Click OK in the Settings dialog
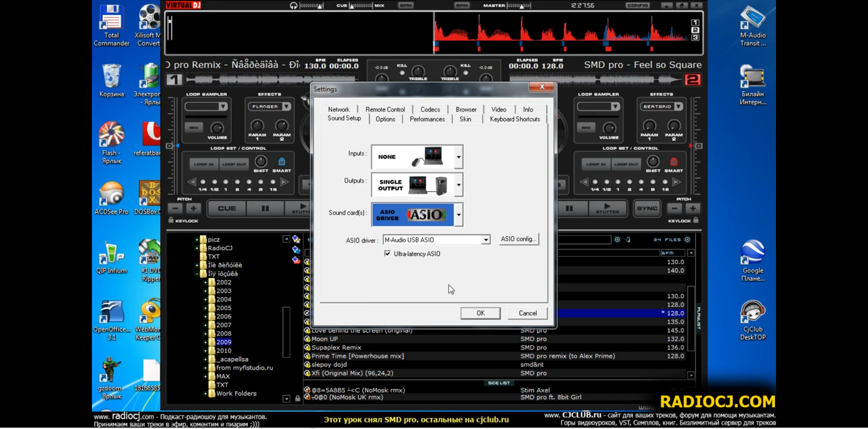Viewport: 868px width, 429px height. [x=480, y=313]
